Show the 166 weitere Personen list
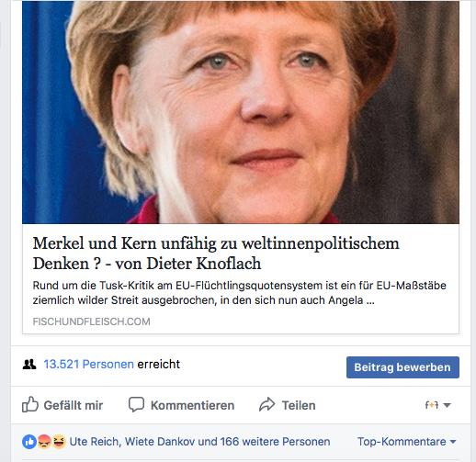This screenshot has width=476, height=462. point(275,442)
